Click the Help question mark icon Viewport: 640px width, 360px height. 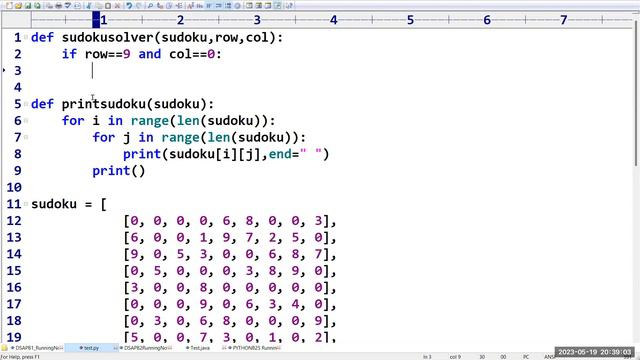coord(289,6)
